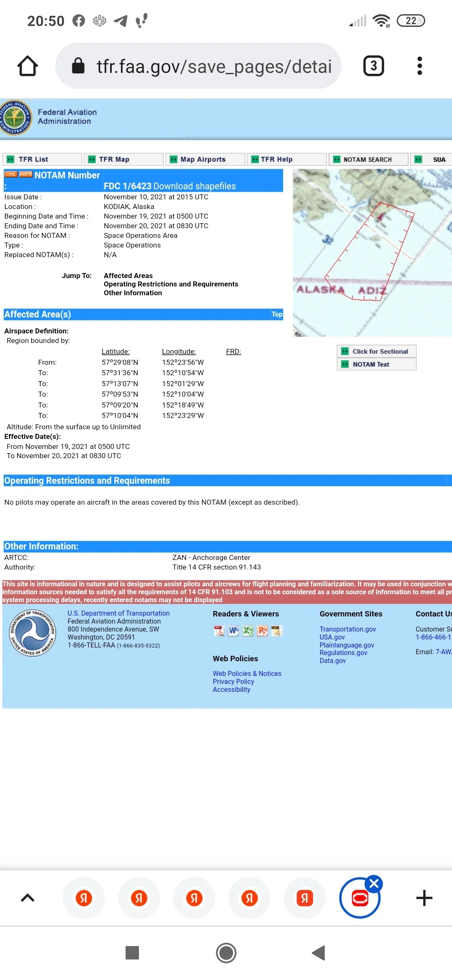Tap the Android recent apps square
This screenshot has width=452, height=980.
[x=132, y=953]
